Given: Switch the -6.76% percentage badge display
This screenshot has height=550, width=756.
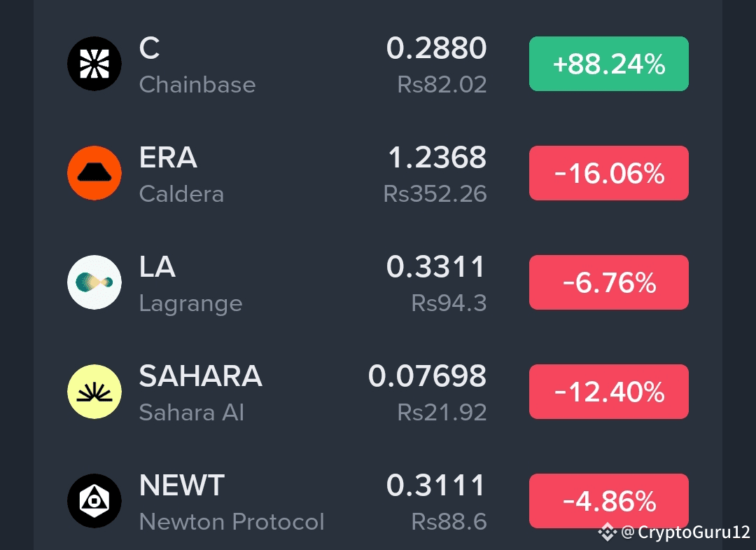Looking at the screenshot, I should pyautogui.click(x=609, y=282).
